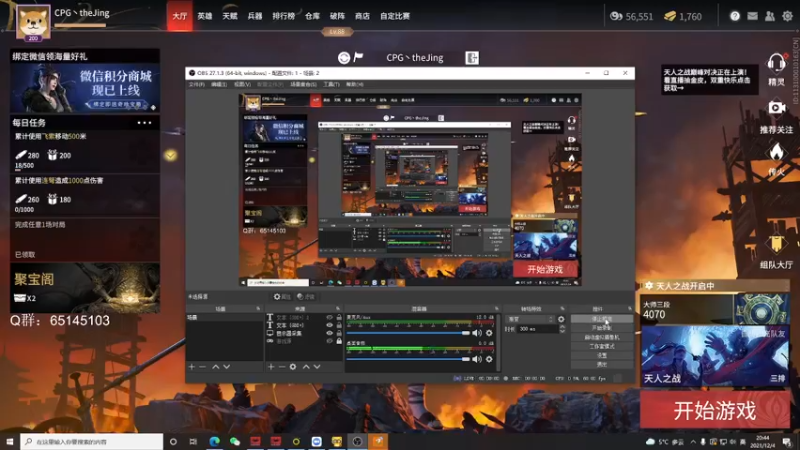Viewport: 800px width, 450px height.
Task: Click the round emblem icon left of flag
Action: pos(344,58)
